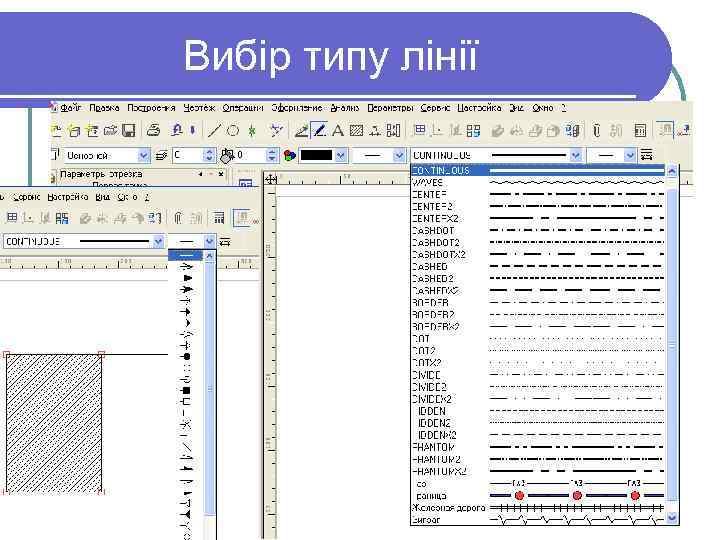Select the CENTERX2 linetype

point(538,219)
